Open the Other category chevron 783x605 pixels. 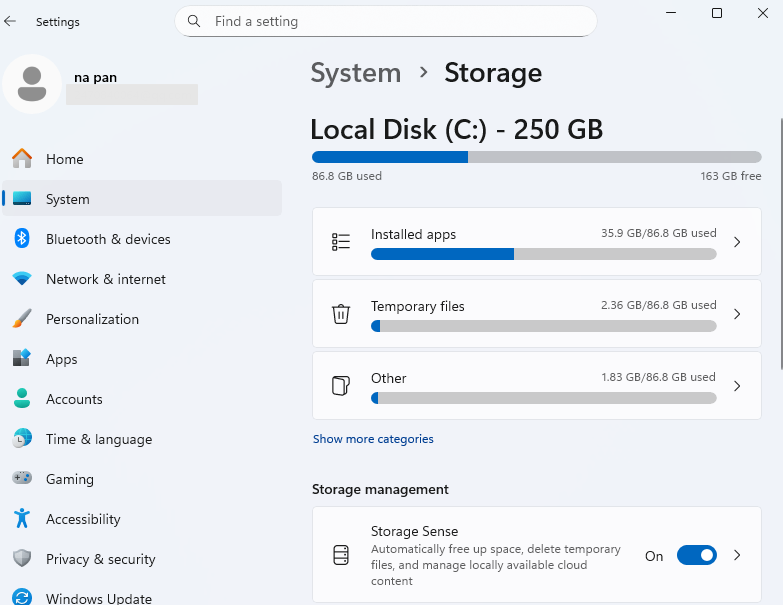click(x=737, y=386)
